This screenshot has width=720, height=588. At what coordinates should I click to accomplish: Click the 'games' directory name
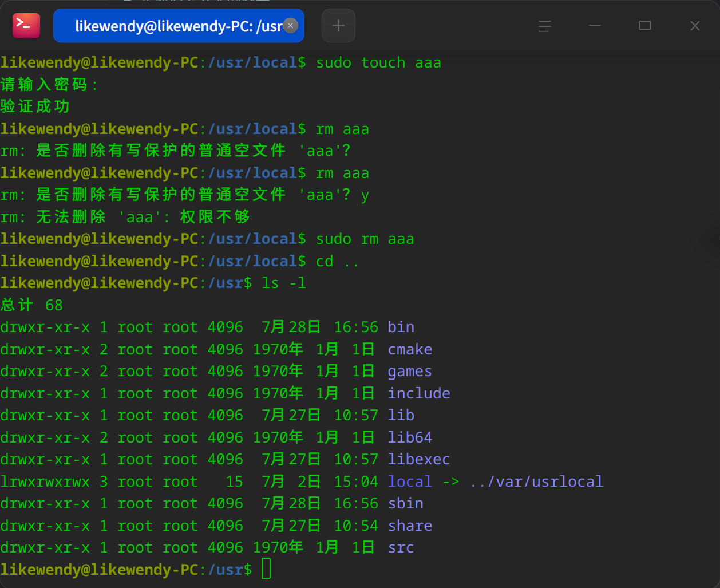[x=410, y=372]
